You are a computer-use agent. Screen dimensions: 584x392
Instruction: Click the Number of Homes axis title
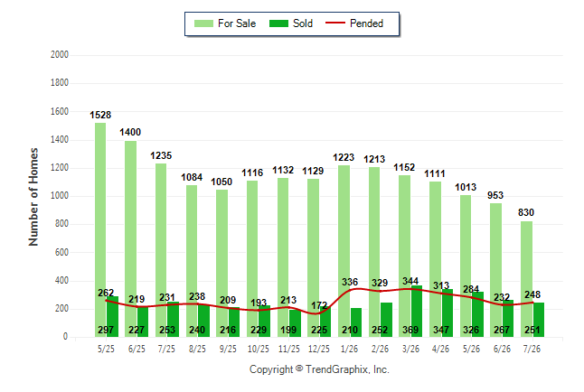(33, 197)
